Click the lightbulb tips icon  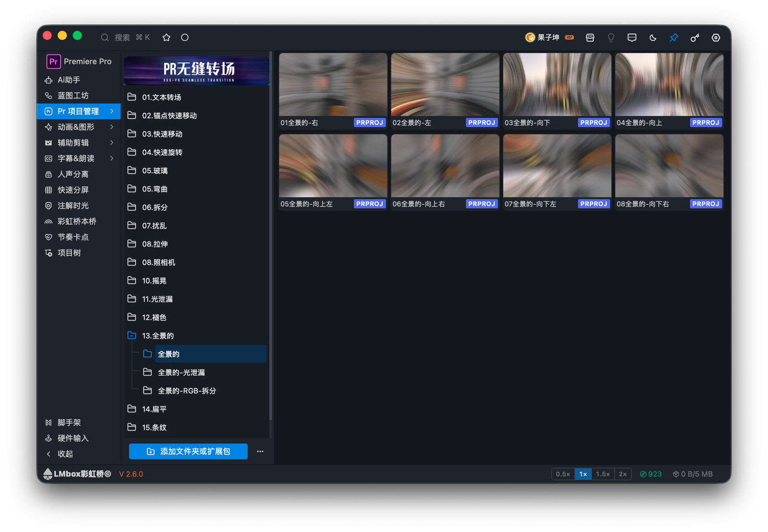611,37
